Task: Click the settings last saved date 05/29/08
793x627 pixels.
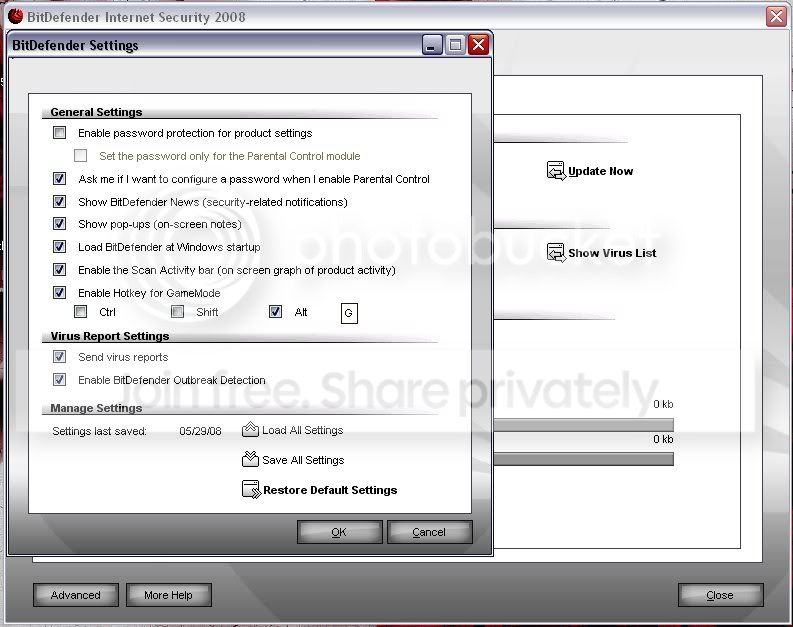Action: [x=200, y=431]
